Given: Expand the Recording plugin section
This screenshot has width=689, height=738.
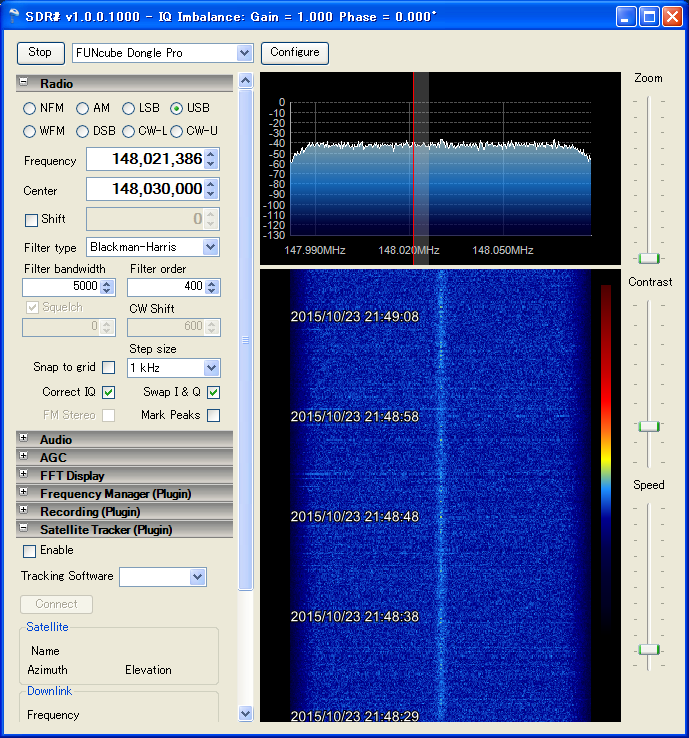Looking at the screenshot, I should (24, 511).
